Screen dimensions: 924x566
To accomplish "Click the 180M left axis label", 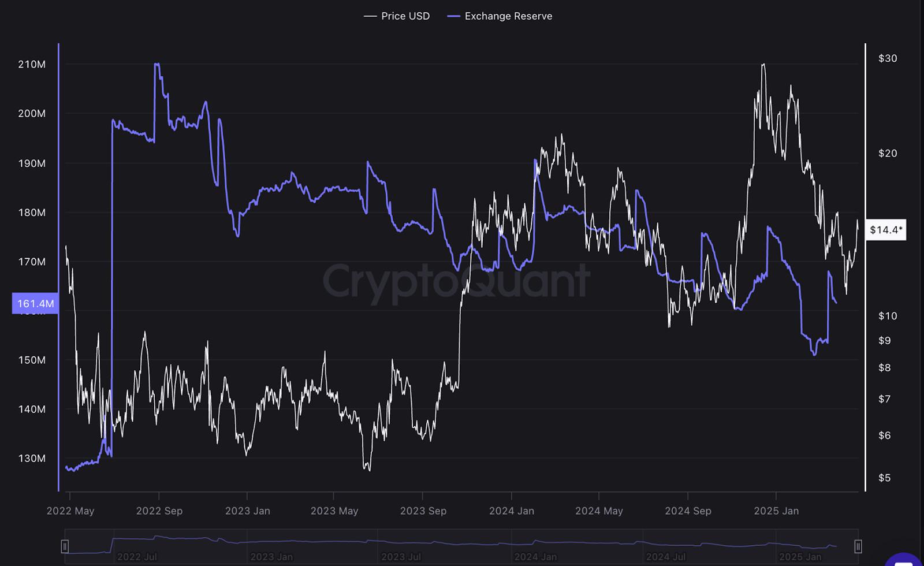I will click(32, 213).
